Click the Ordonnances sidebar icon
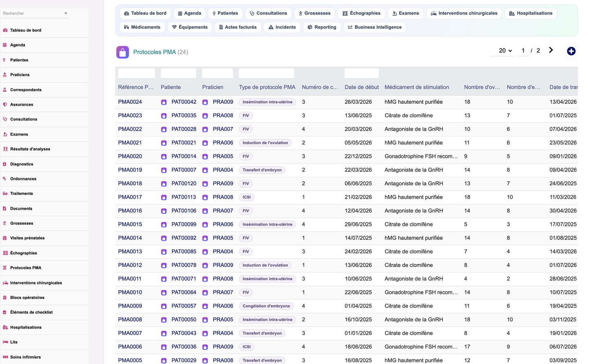Screen dimensions: 589x364 [5, 179]
